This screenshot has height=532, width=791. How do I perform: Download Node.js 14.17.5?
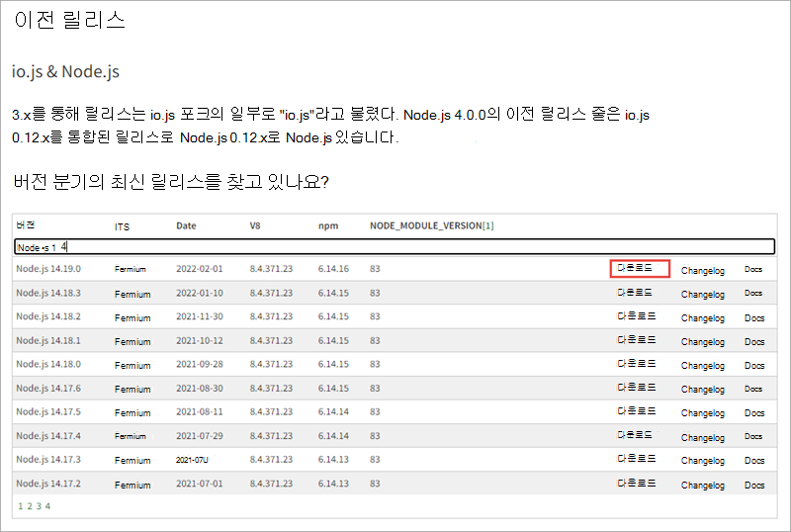(x=637, y=410)
